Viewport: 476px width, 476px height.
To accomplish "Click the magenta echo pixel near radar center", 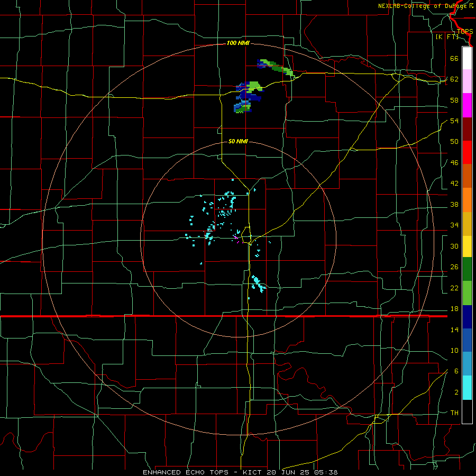I will [235, 237].
